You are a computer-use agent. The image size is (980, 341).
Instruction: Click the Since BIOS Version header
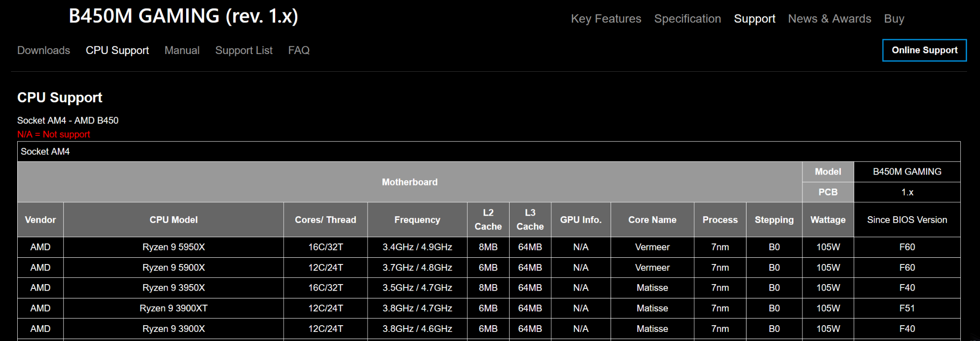907,220
